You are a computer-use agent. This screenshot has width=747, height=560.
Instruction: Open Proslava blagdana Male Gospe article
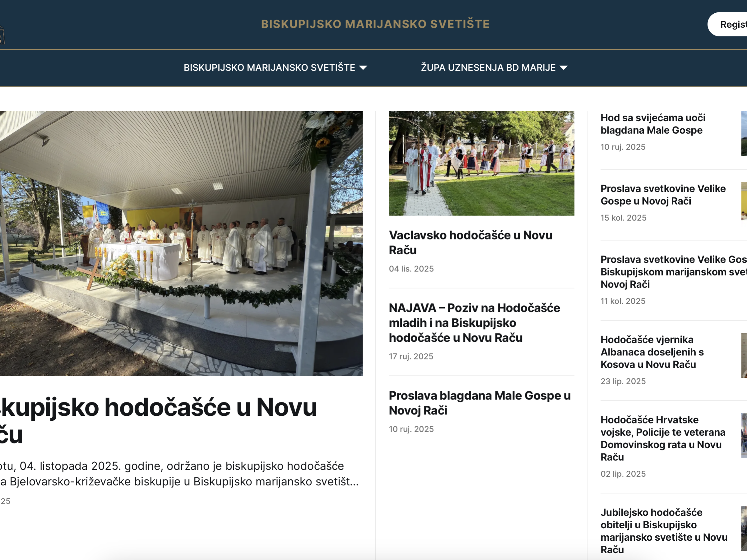(480, 403)
